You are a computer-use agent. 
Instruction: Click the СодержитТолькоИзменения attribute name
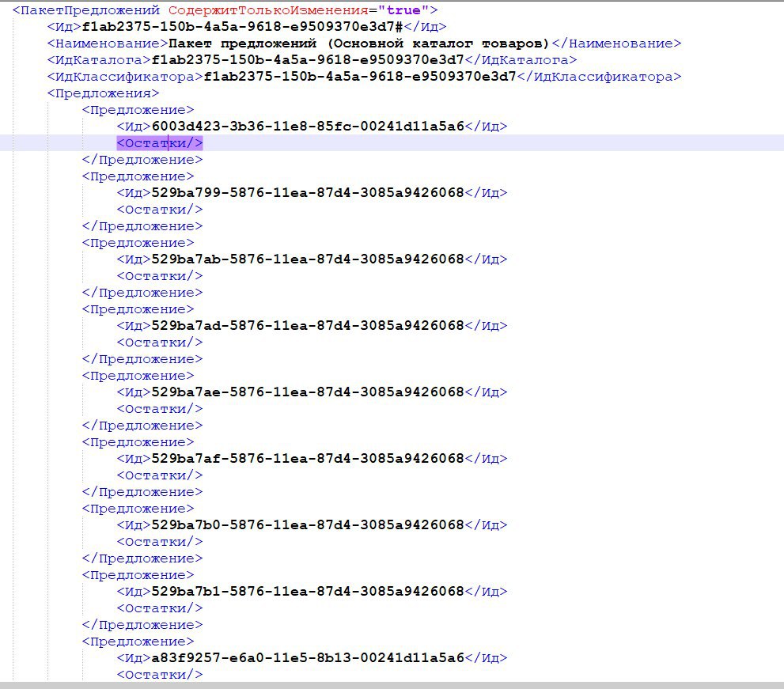coord(268,10)
